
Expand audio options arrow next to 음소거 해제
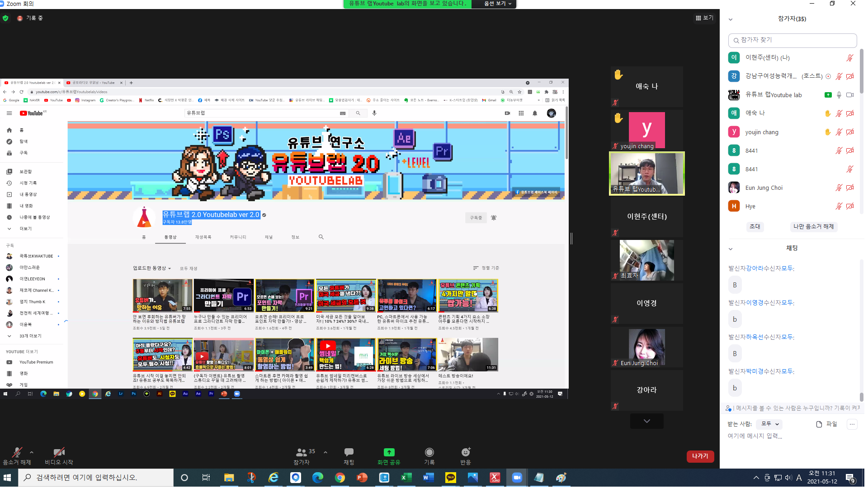click(32, 452)
